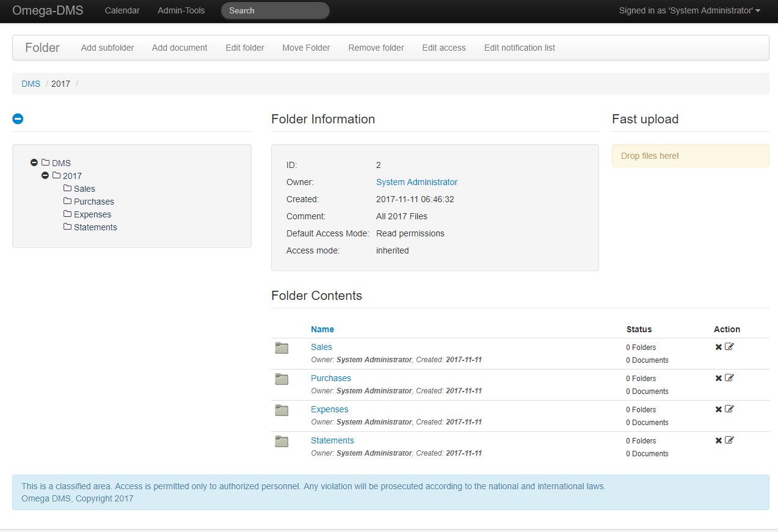Viewport: 778px width, 532px height.
Task: Open Edit access in the folder toolbar
Action: click(444, 48)
